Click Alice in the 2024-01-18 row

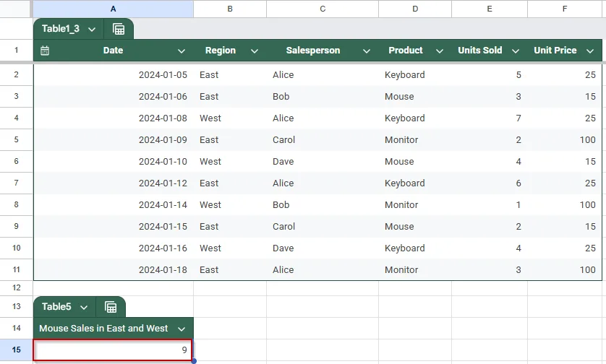[283, 270]
